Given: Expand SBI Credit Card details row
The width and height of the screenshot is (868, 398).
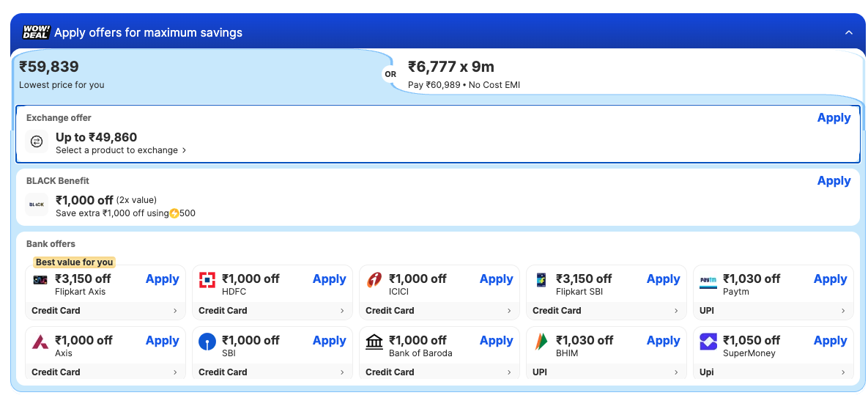Looking at the screenshot, I should click(272, 372).
